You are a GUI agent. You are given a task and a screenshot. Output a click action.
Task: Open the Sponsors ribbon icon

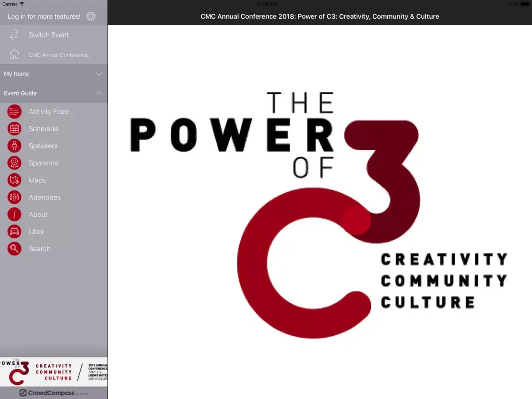click(14, 163)
